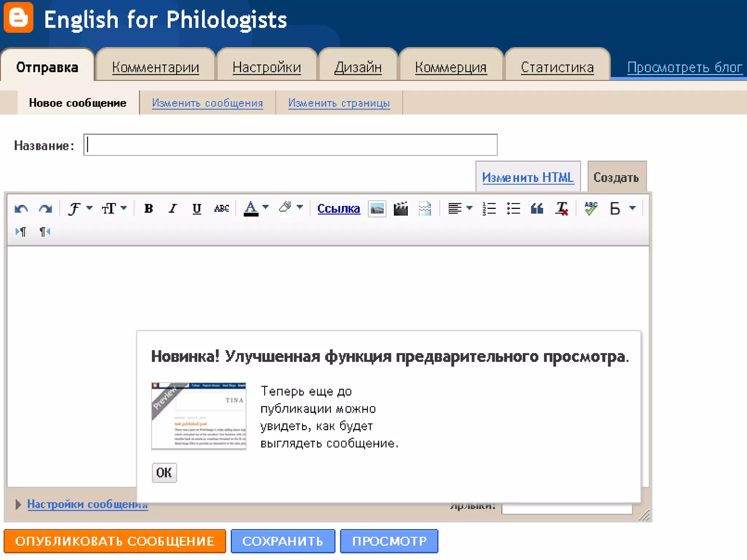Click the insert video clapperboard icon
Viewport: 747px width, 560px height.
400,209
